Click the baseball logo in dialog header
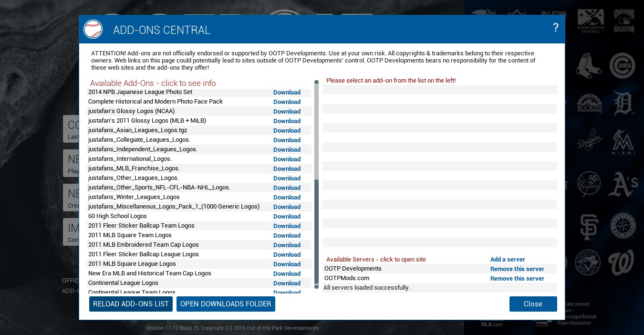644x335 pixels. 93,29
